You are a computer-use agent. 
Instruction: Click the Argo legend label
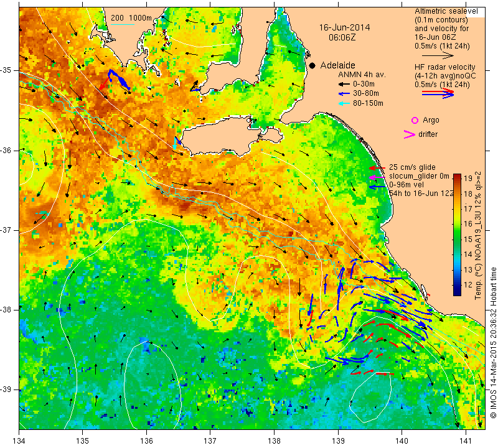pyautogui.click(x=431, y=120)
